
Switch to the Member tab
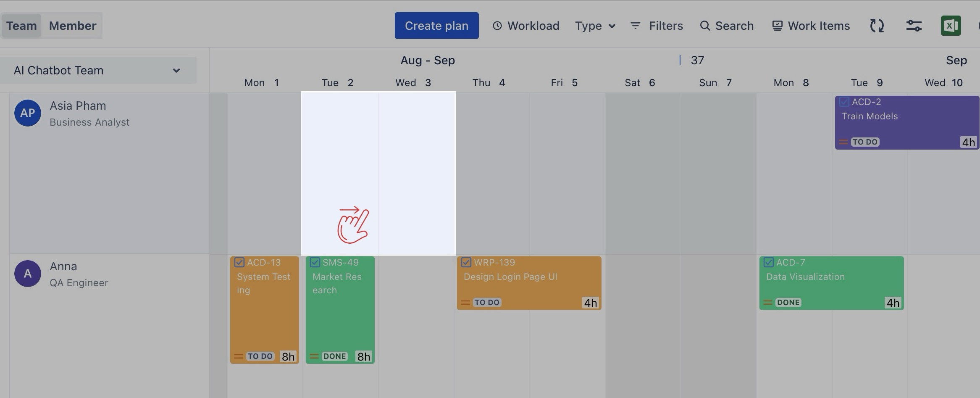pyautogui.click(x=73, y=26)
